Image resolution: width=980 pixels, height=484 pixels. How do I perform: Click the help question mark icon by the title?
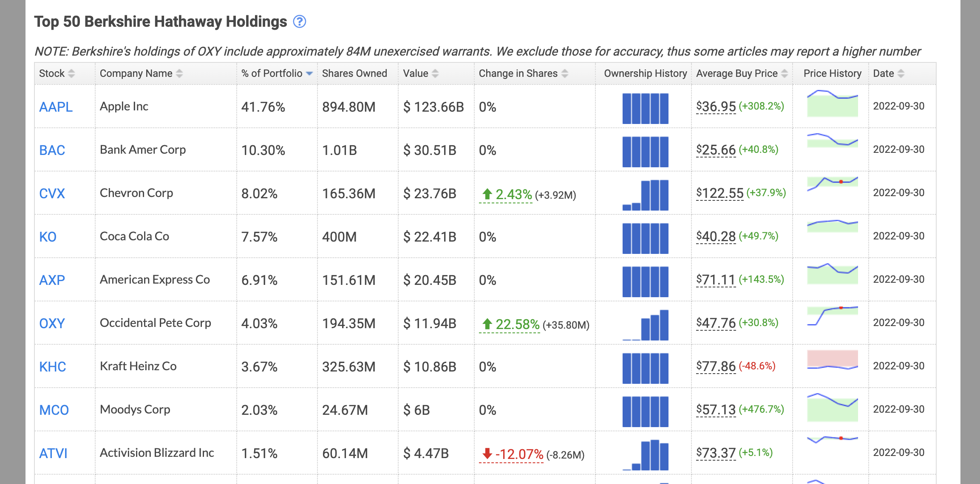(x=300, y=22)
